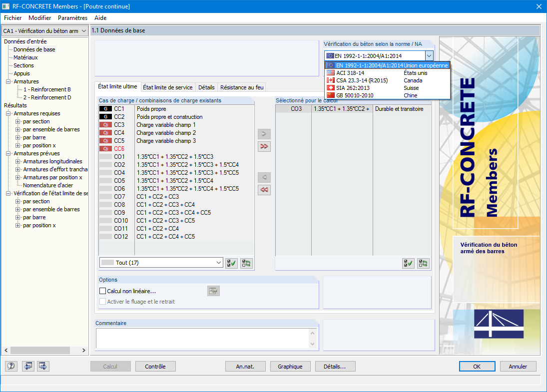Click the Canada flag beside CSA 23.3-14
The height and width of the screenshot is (392, 547).
click(330, 80)
